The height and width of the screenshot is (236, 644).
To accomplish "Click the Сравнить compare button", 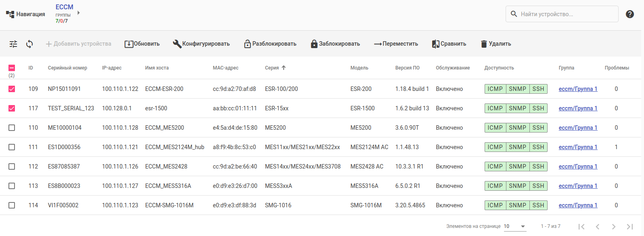I will (449, 44).
